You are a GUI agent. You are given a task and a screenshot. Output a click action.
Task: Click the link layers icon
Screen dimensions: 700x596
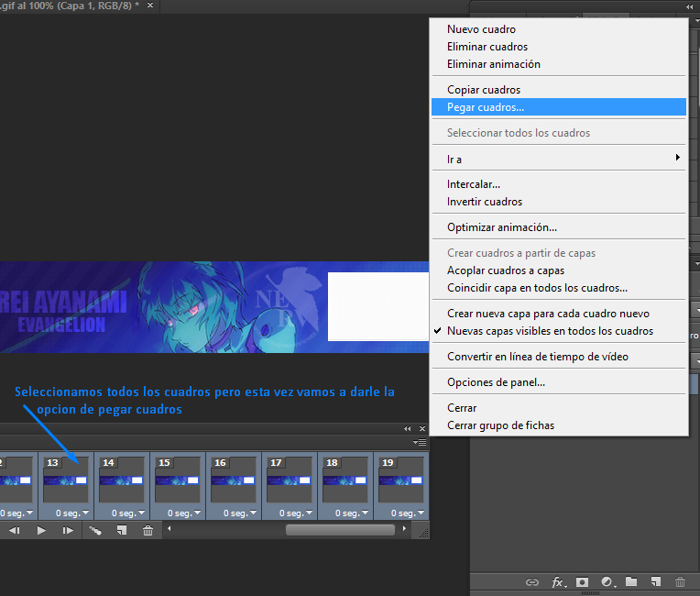tap(532, 581)
